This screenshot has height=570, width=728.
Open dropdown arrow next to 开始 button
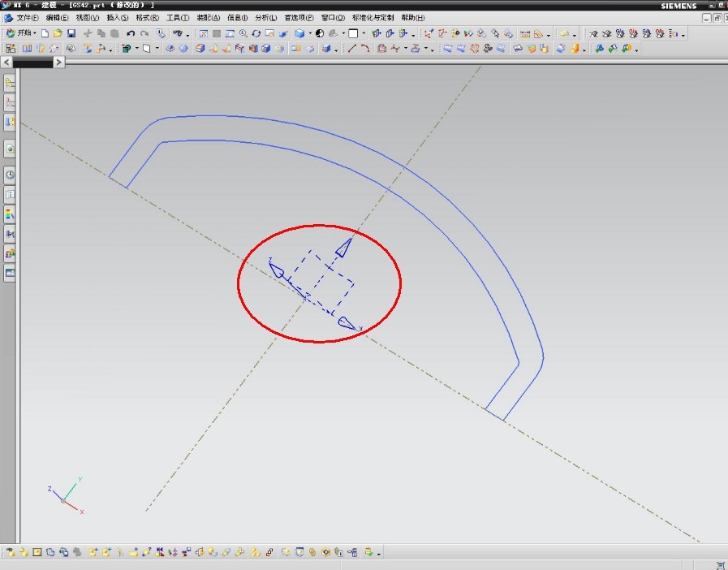point(35,33)
